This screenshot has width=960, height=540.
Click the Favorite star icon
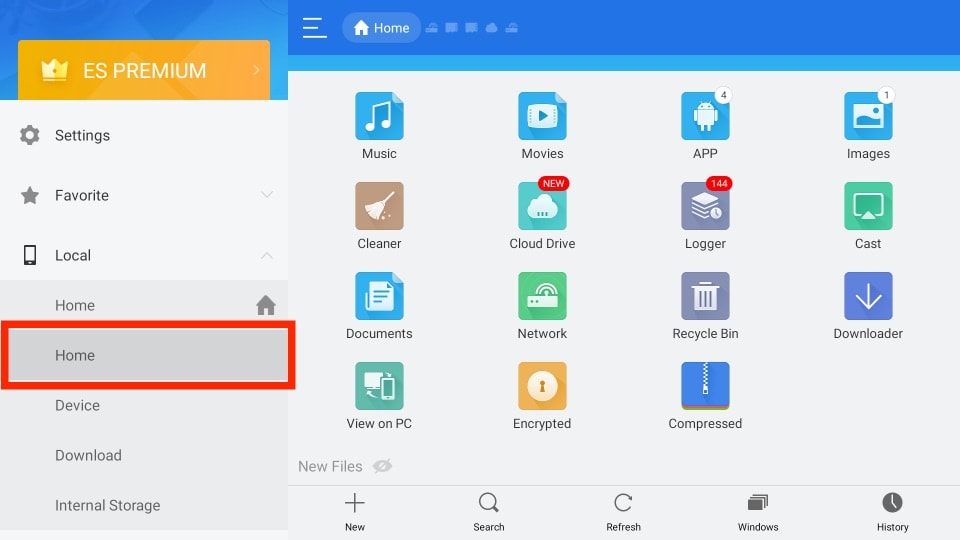click(x=29, y=195)
